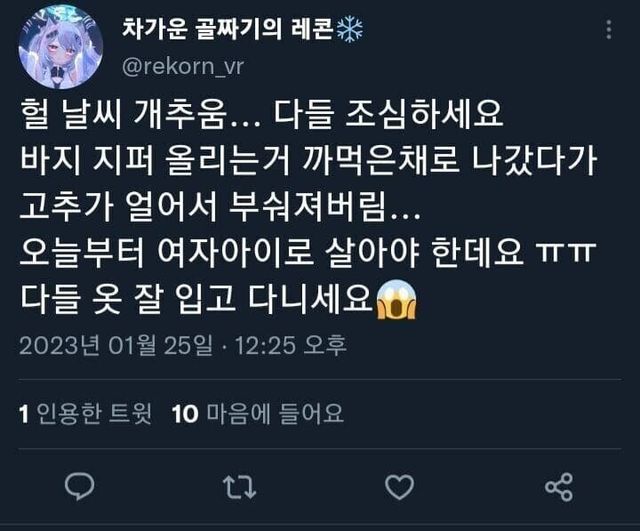Click the ㅠㅠ crying characters in tweet
The height and width of the screenshot is (531, 640).
coord(566,252)
